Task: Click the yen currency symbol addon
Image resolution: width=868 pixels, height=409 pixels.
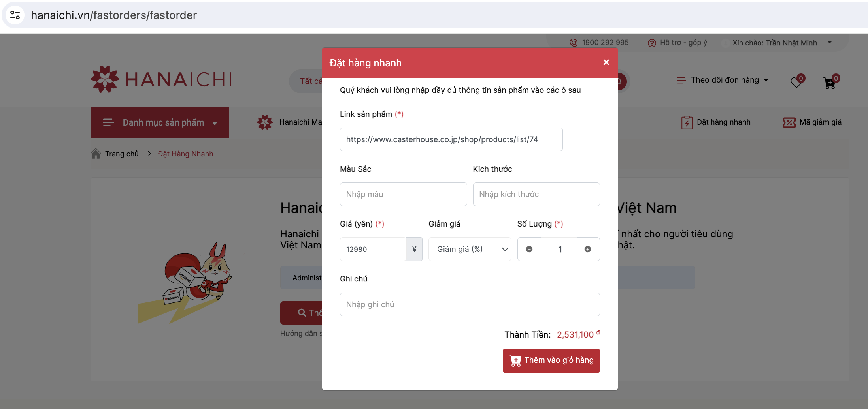Action: point(414,249)
